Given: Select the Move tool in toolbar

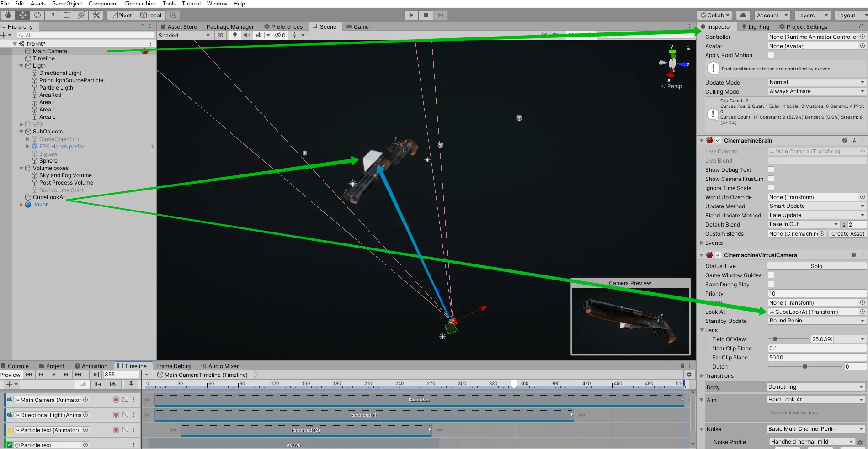Looking at the screenshot, I should (22, 15).
